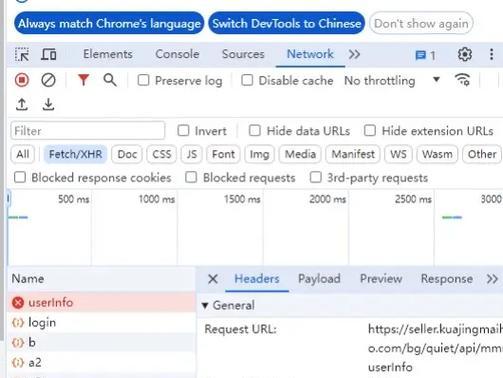Image resolution: width=503 pixels, height=378 pixels.
Task: Select the failed userInfo request error icon
Action: point(18,303)
